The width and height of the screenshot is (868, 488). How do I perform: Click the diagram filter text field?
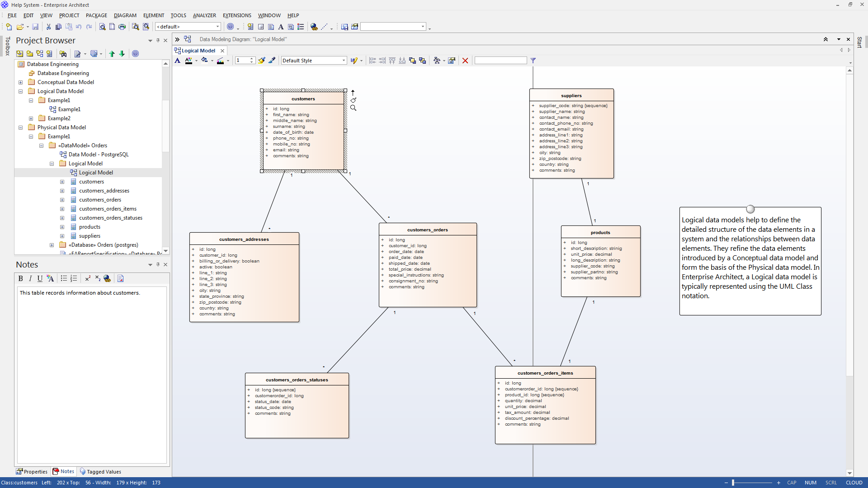click(500, 61)
